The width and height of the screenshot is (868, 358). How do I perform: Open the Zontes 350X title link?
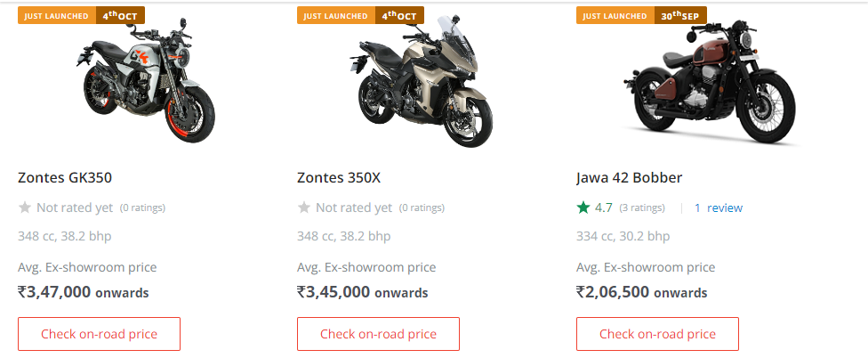point(339,177)
